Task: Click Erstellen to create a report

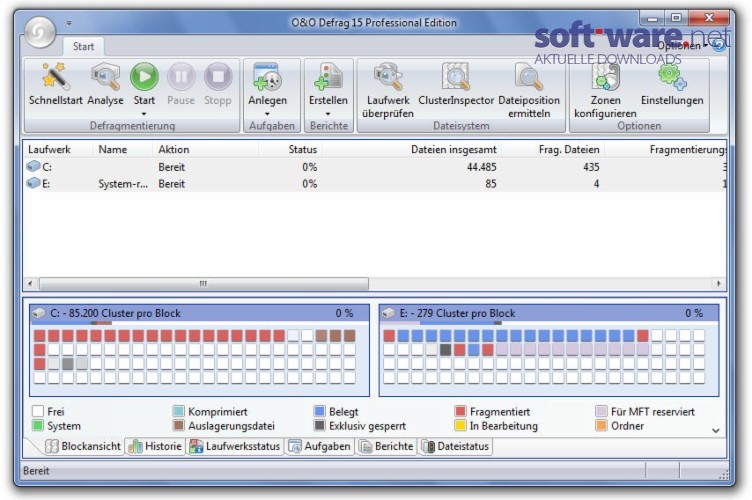Action: tap(328, 84)
